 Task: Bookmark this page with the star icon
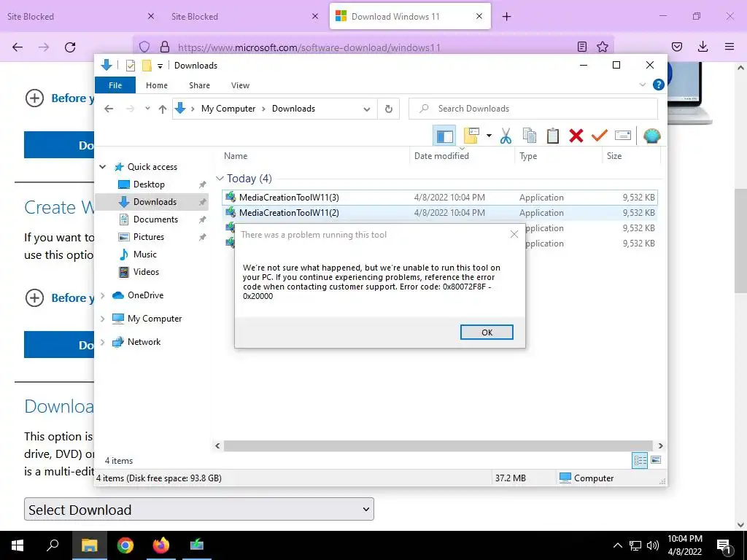[603, 47]
